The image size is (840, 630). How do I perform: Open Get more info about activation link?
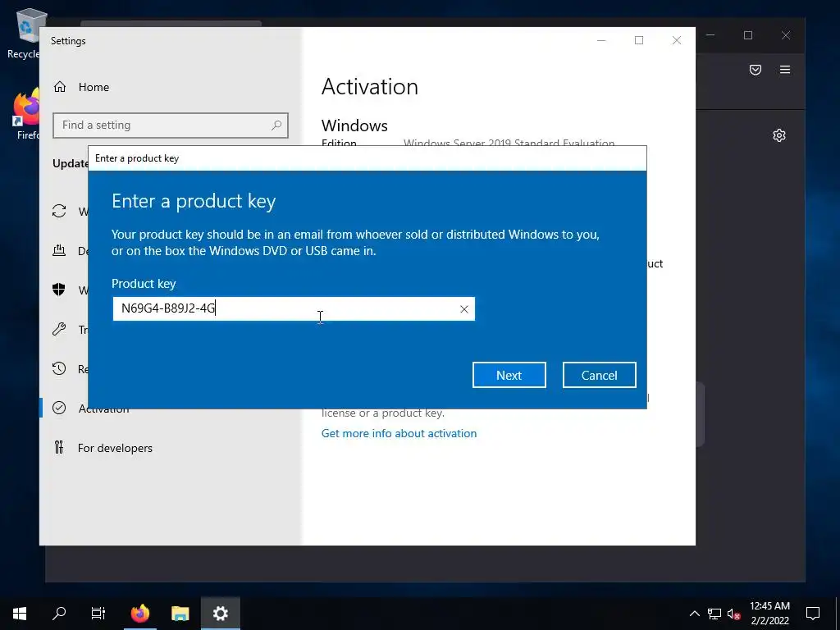(x=399, y=433)
